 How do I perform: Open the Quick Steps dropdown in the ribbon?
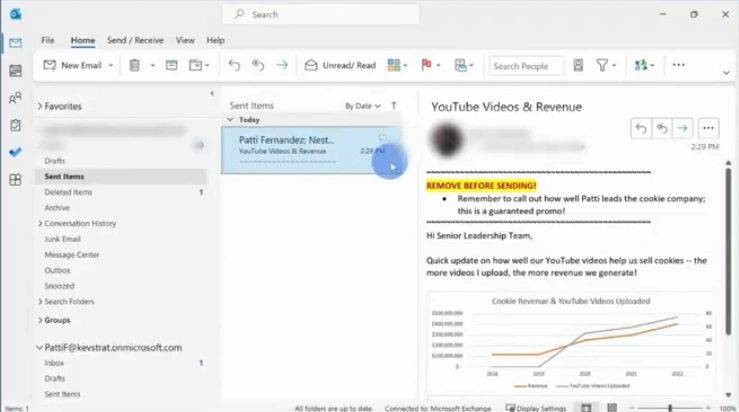[x=464, y=65]
